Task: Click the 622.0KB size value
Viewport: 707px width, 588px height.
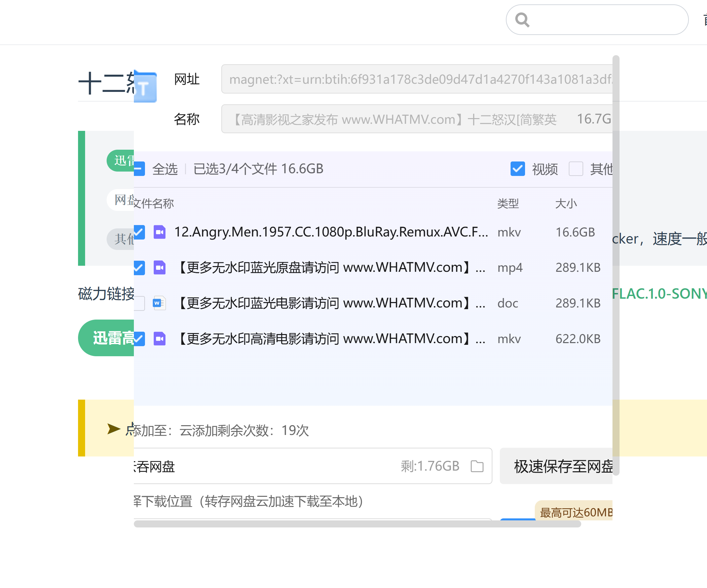Action: pyautogui.click(x=578, y=339)
